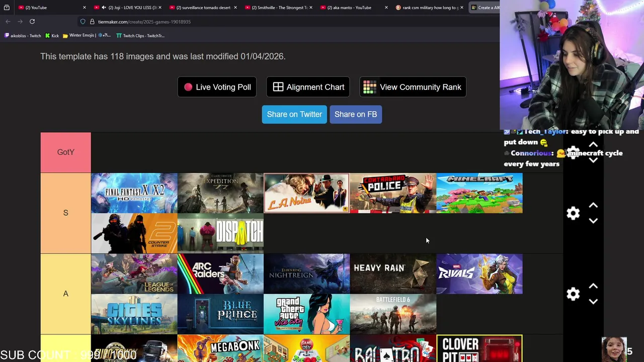Move the A tier row up
644x362 pixels.
point(593,286)
